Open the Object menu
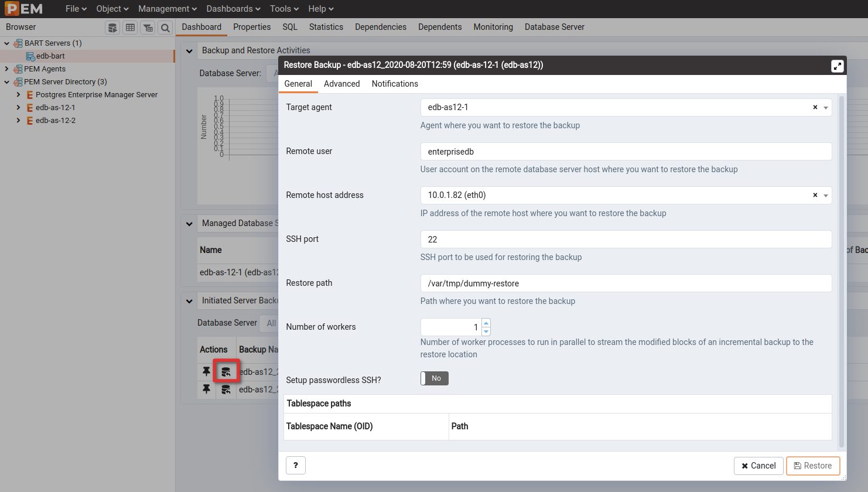 coord(112,9)
